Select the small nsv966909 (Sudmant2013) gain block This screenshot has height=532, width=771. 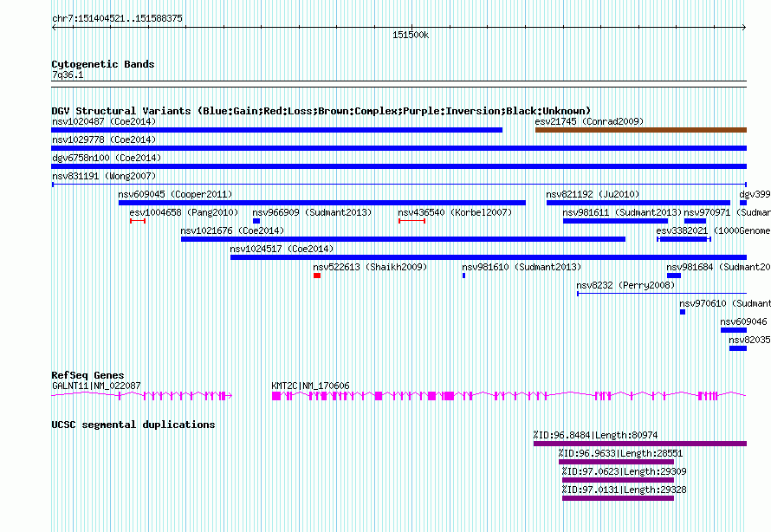click(x=256, y=221)
